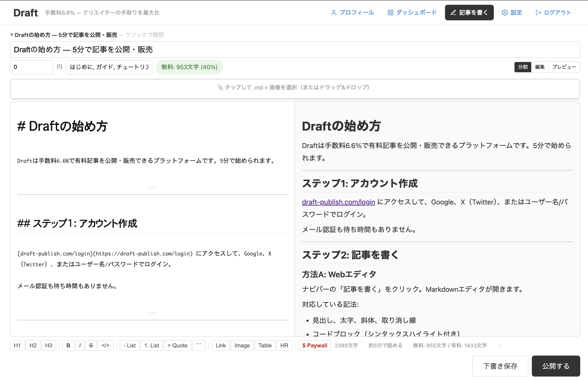
Task: Click the 記事を書く button
Action: click(469, 13)
